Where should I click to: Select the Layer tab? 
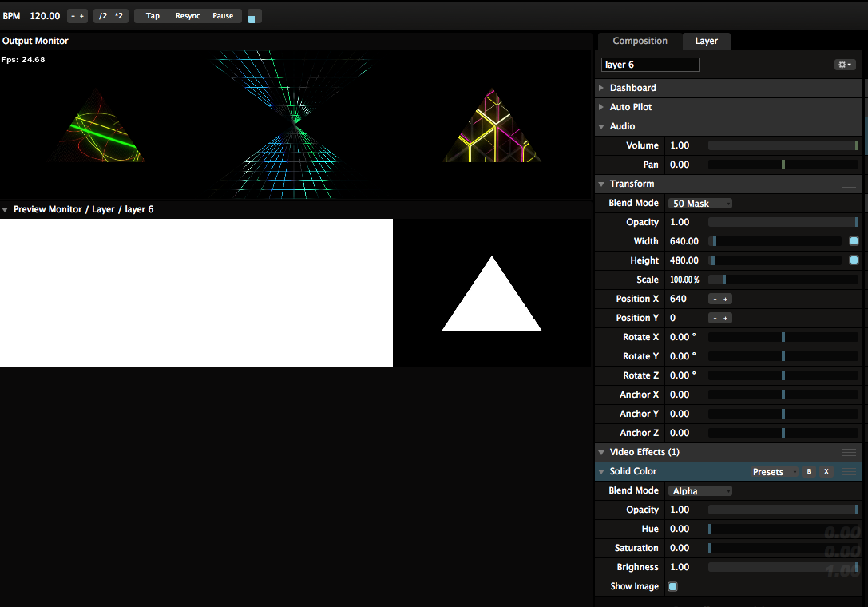(x=706, y=41)
